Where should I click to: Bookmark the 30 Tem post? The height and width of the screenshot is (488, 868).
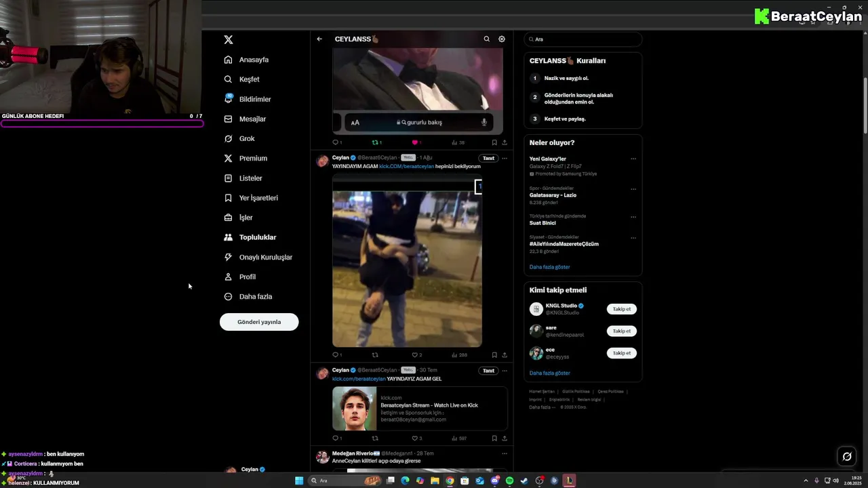coord(494,439)
